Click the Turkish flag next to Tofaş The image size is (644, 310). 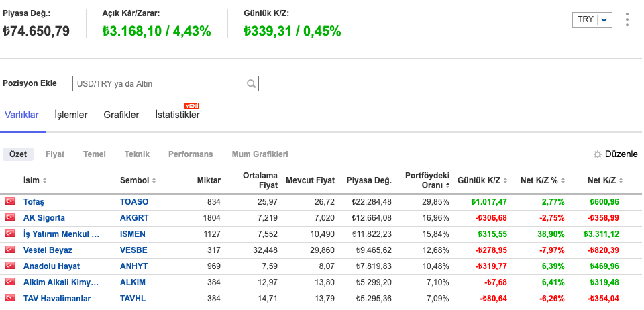[10, 201]
